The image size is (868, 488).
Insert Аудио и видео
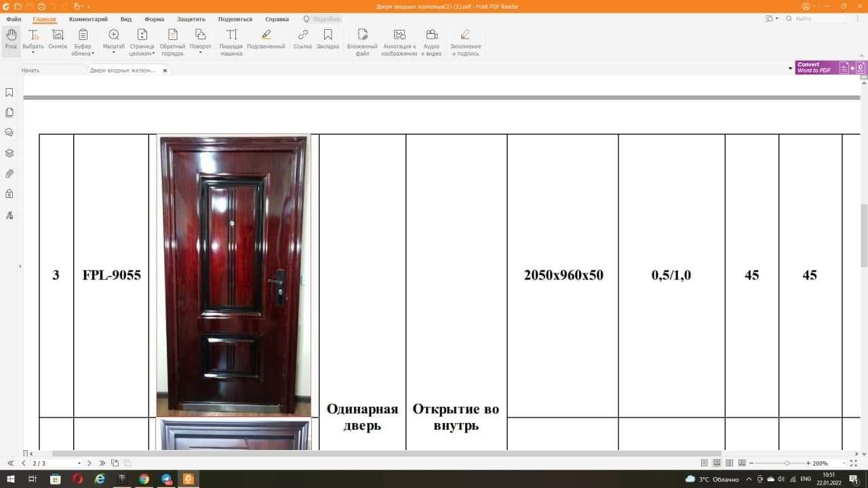pyautogui.click(x=431, y=42)
